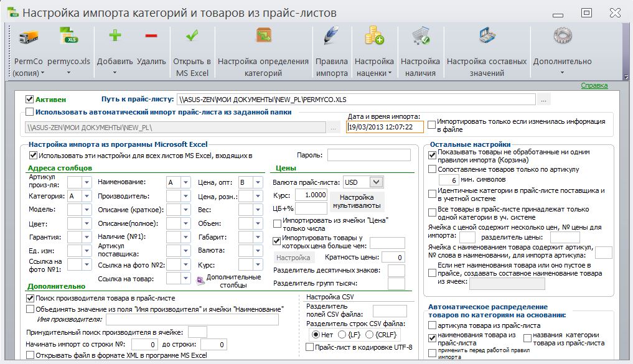Open the Наименование column address dropdown

pyautogui.click(x=185, y=182)
